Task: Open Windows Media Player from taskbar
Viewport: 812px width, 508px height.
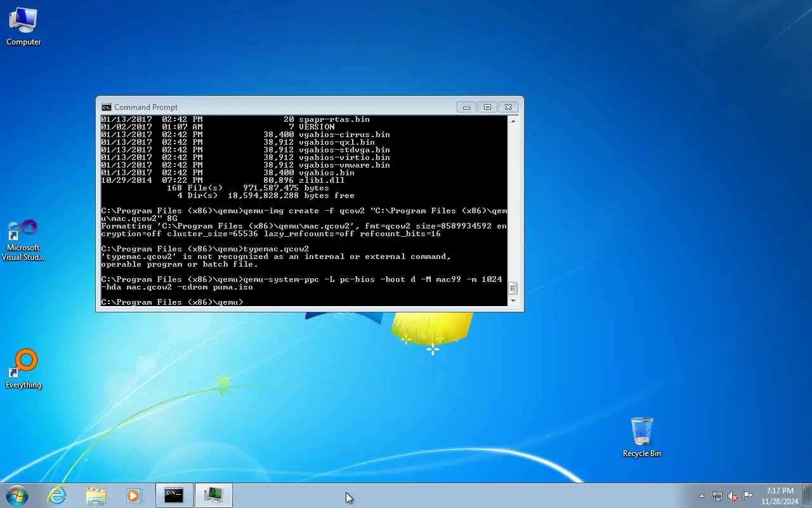Action: pos(134,495)
